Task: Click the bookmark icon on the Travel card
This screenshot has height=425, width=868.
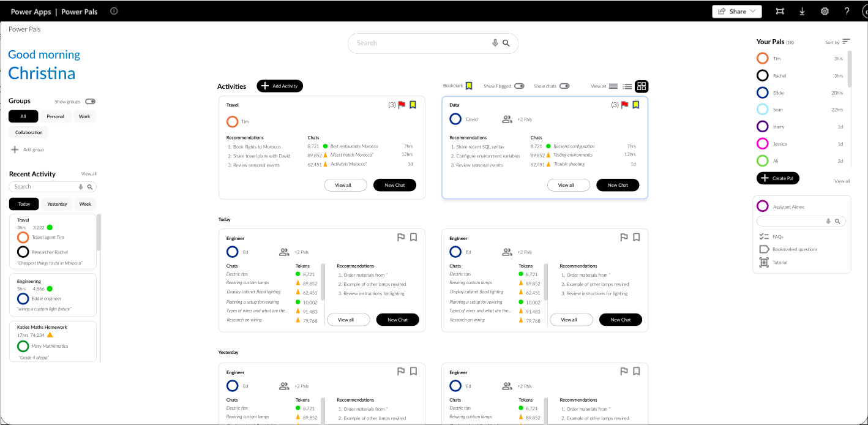Action: (413, 105)
